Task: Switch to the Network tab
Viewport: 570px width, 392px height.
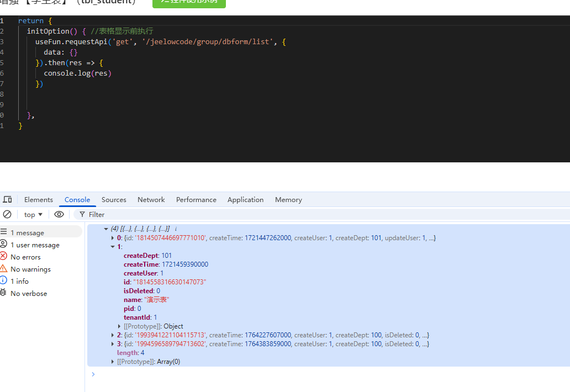Action: tap(151, 199)
